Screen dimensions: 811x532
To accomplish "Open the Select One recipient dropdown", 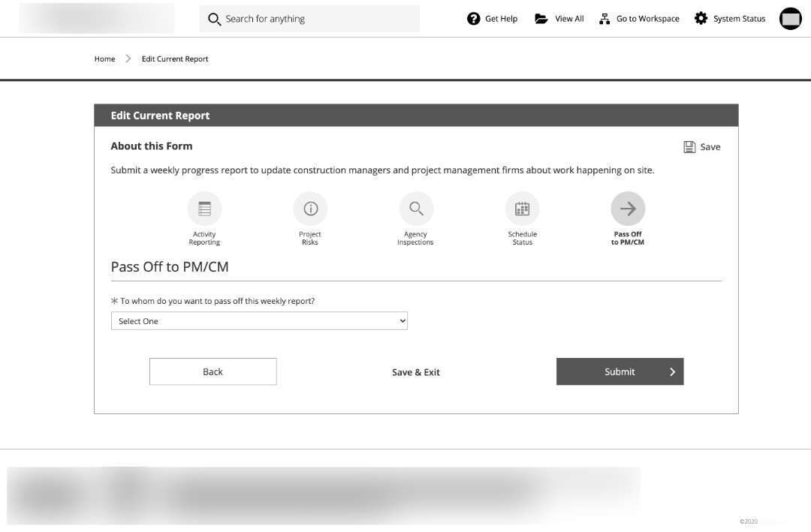I will tap(259, 320).
